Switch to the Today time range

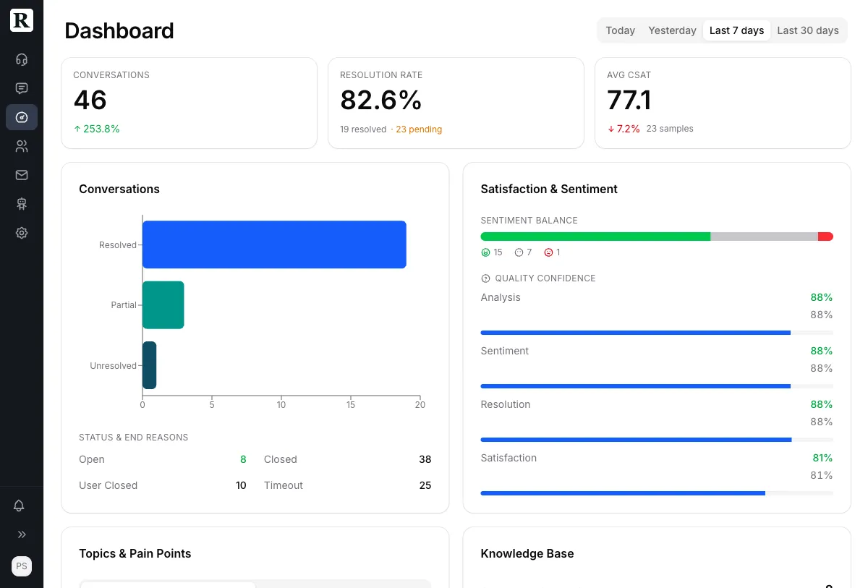[620, 30]
